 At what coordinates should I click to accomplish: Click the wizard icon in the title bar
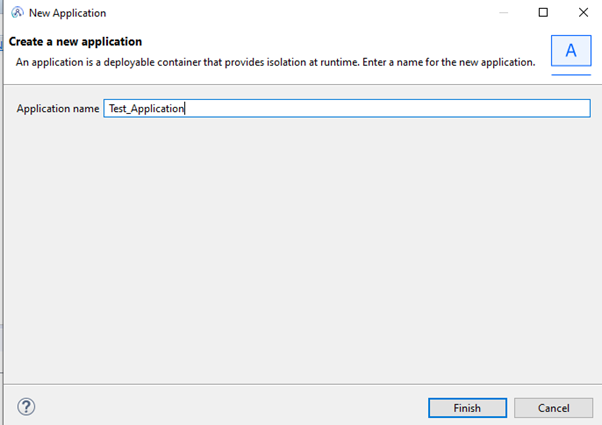point(17,13)
